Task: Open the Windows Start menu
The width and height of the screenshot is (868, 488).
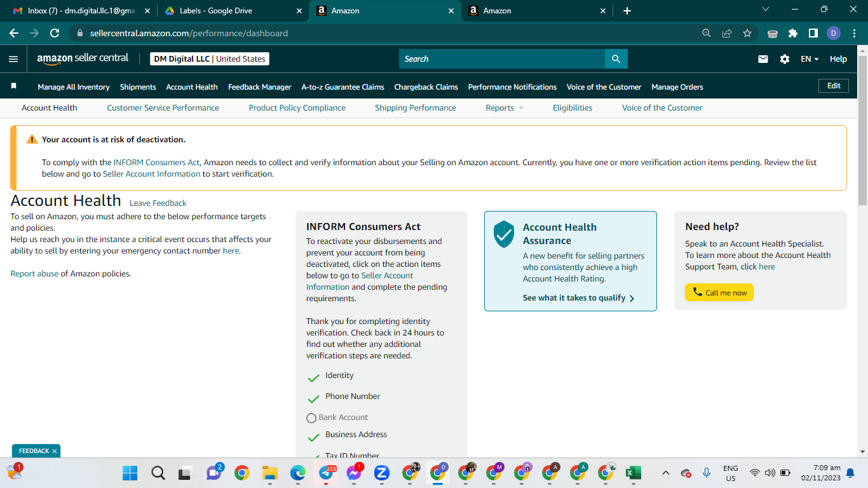Action: [x=130, y=473]
